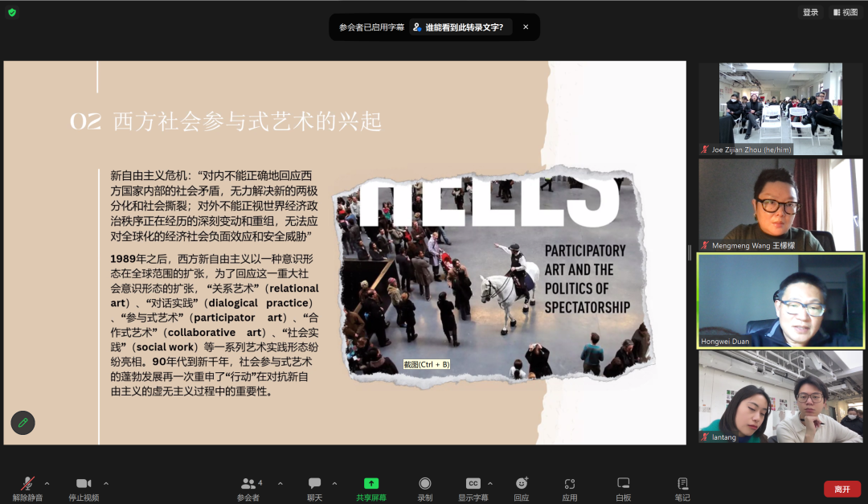Click muted mic icon on Joe Zijian Zhou
Image resolution: width=868 pixels, height=504 pixels.
pos(706,150)
